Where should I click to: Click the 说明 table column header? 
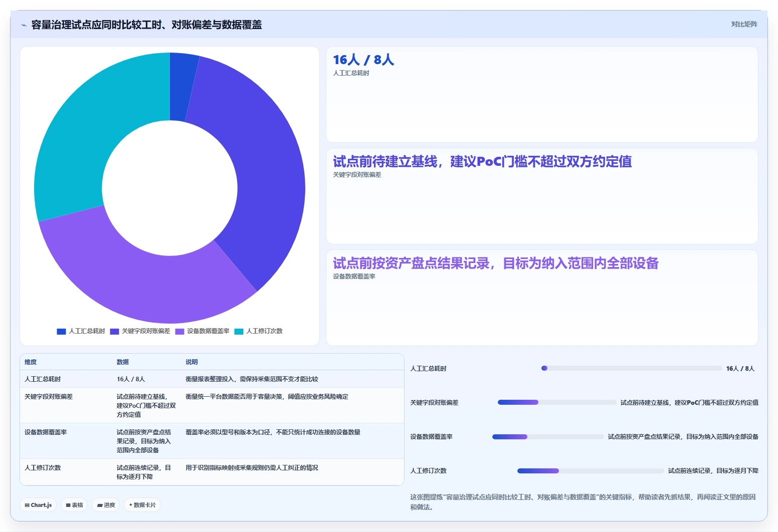pyautogui.click(x=191, y=362)
